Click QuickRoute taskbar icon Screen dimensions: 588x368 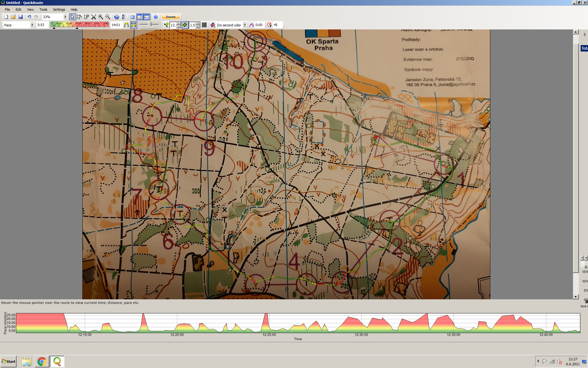(x=57, y=362)
